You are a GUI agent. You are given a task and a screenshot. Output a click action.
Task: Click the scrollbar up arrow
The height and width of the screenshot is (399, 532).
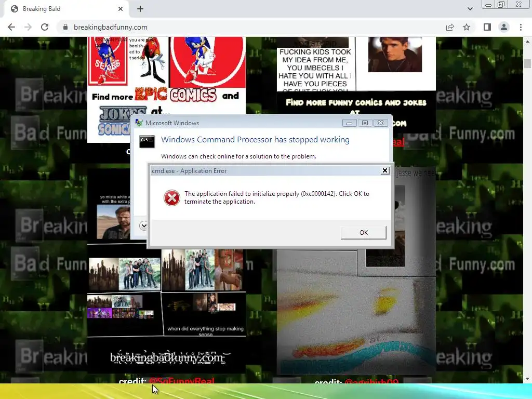coord(528,42)
